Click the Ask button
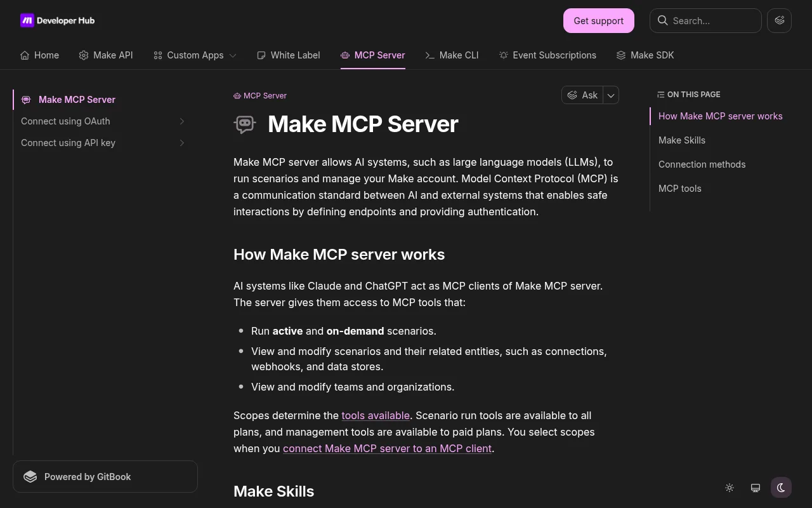The height and width of the screenshot is (508, 812). pyautogui.click(x=582, y=95)
